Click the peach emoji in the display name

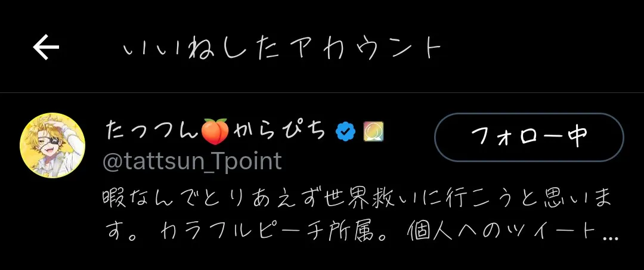click(215, 131)
